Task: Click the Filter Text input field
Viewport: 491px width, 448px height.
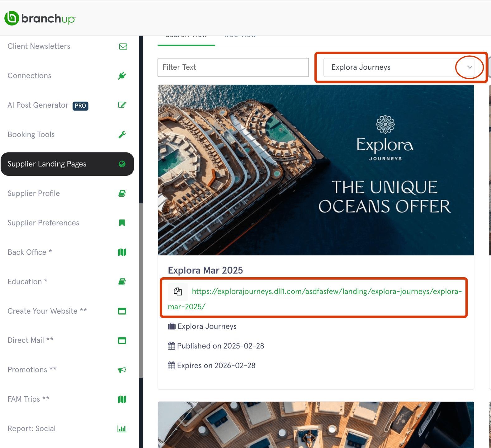Action: point(233,67)
